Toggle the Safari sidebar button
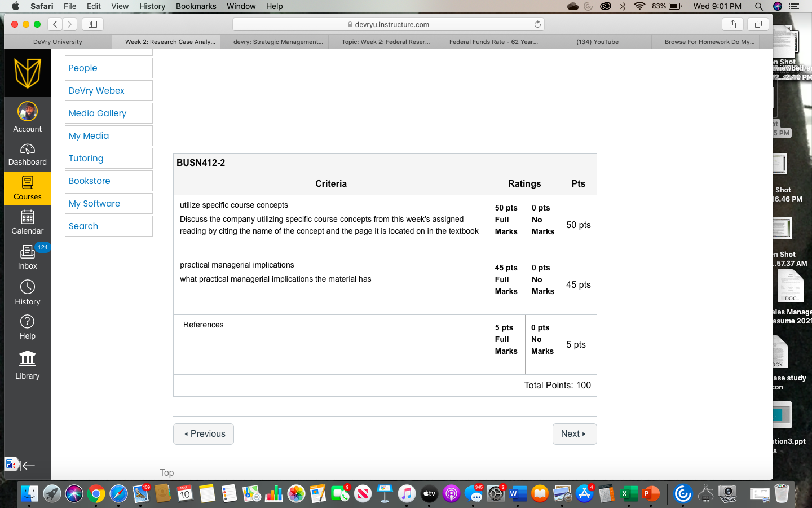The height and width of the screenshot is (508, 812). (93, 24)
